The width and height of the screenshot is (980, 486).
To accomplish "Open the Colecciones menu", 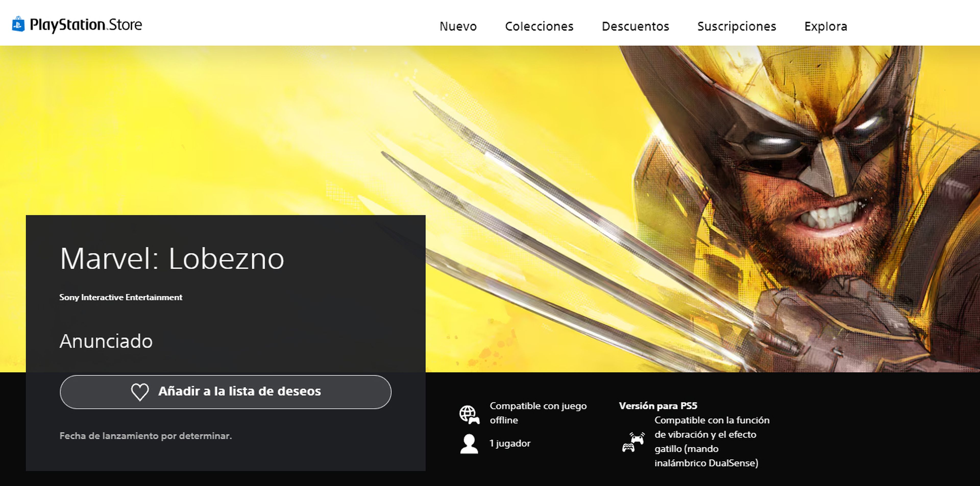I will tap(539, 26).
